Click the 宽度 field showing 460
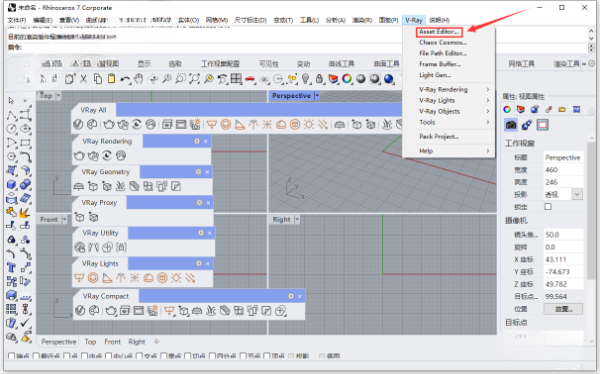Viewport: 600px width, 374px height. (563, 170)
